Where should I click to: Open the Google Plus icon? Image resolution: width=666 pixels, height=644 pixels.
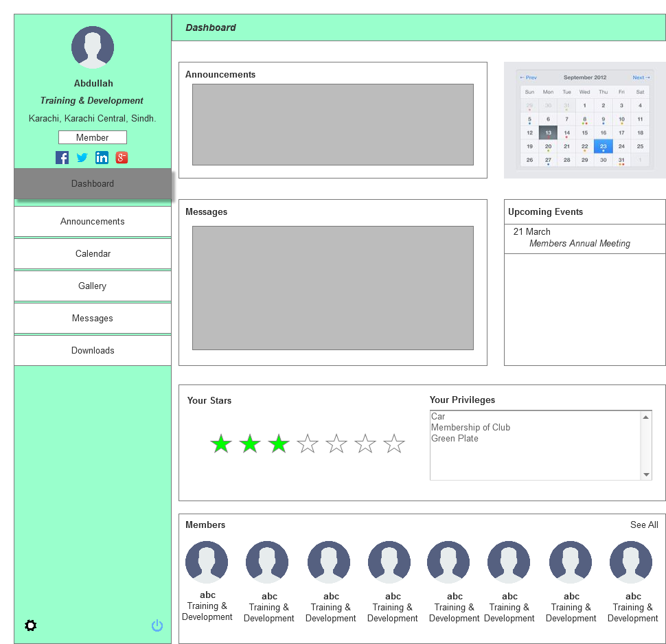122,158
